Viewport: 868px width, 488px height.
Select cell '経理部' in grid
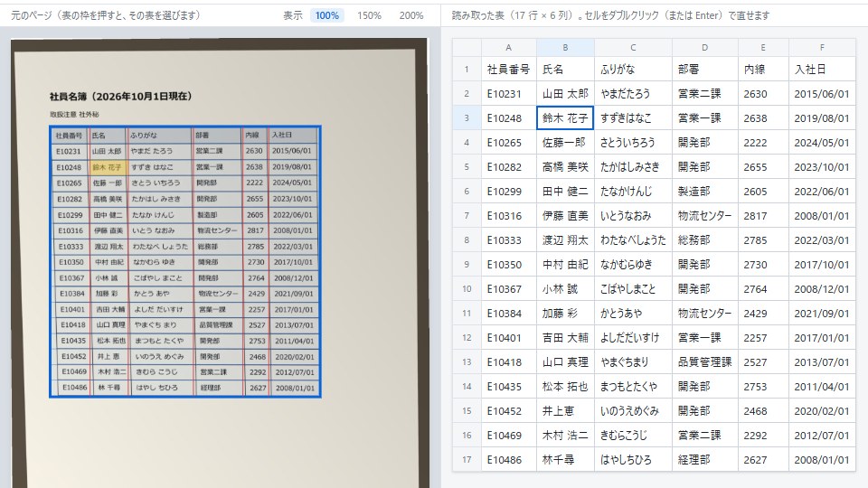(704, 459)
